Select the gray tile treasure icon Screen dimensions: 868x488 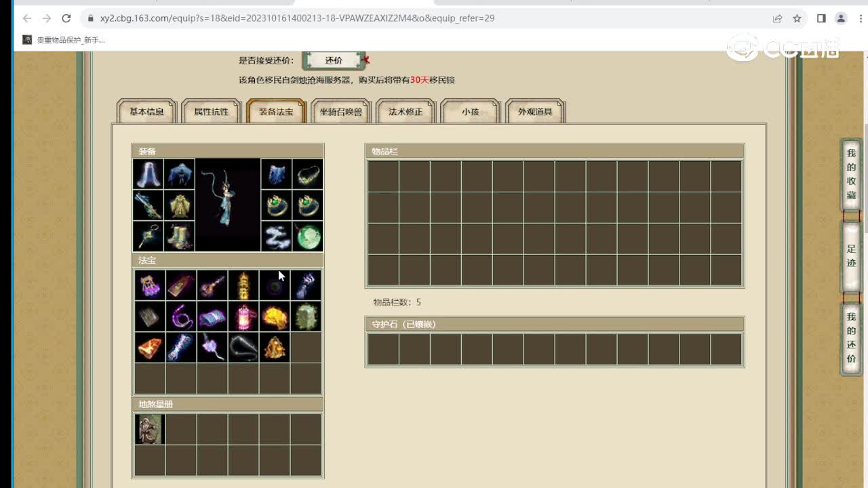150,317
